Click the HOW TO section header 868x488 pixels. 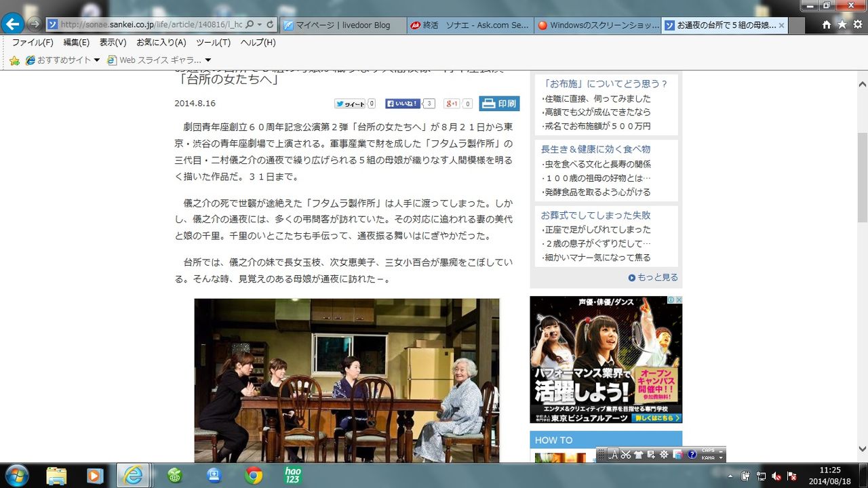[606, 440]
